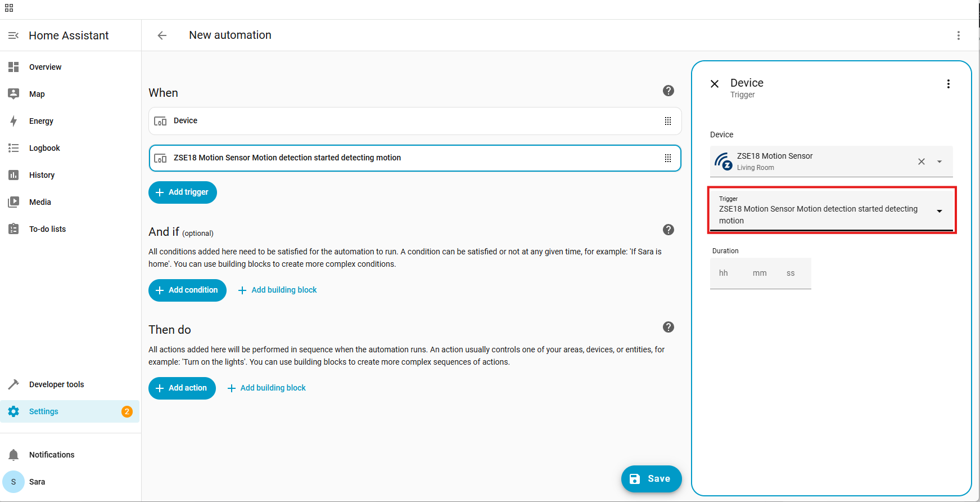This screenshot has height=502, width=980.
Task: Grab the drag handle of the Device trigger
Action: [668, 121]
